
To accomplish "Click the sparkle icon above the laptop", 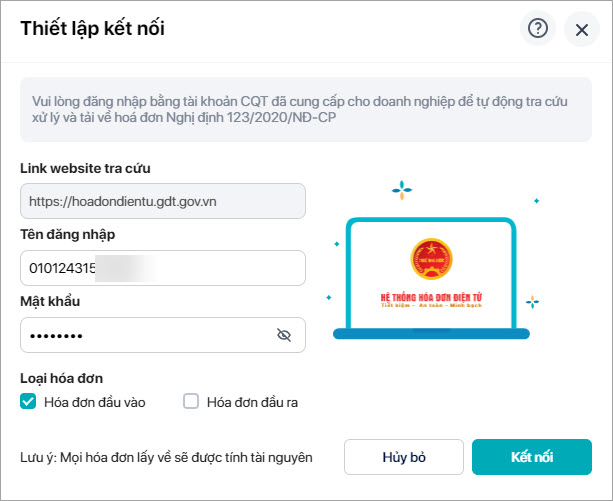I will (x=402, y=188).
